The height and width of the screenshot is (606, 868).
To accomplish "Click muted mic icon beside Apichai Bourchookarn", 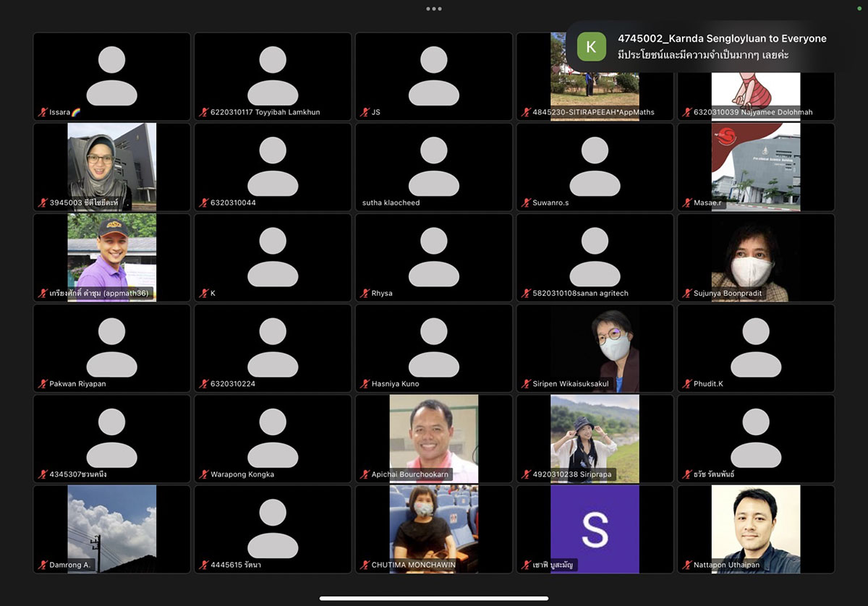I will point(366,474).
